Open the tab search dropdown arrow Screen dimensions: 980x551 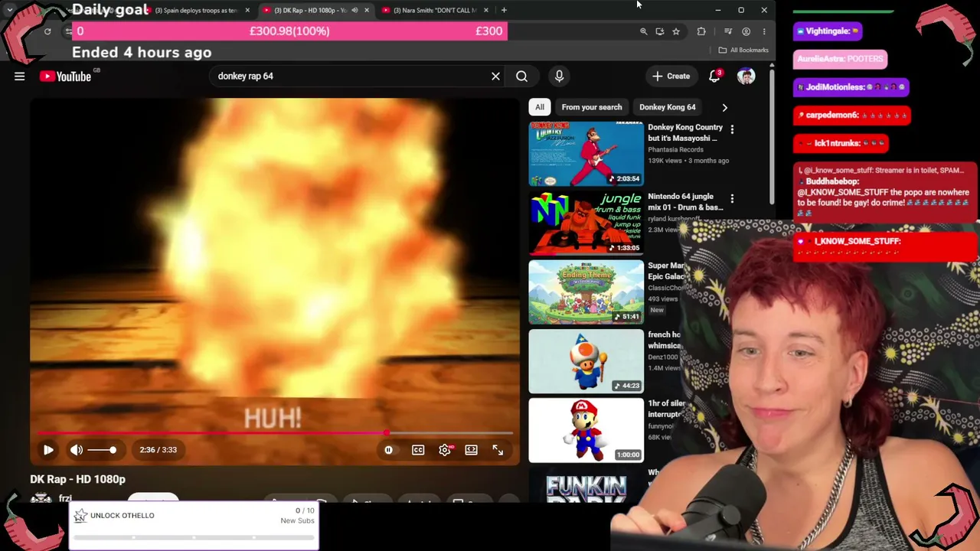click(10, 10)
